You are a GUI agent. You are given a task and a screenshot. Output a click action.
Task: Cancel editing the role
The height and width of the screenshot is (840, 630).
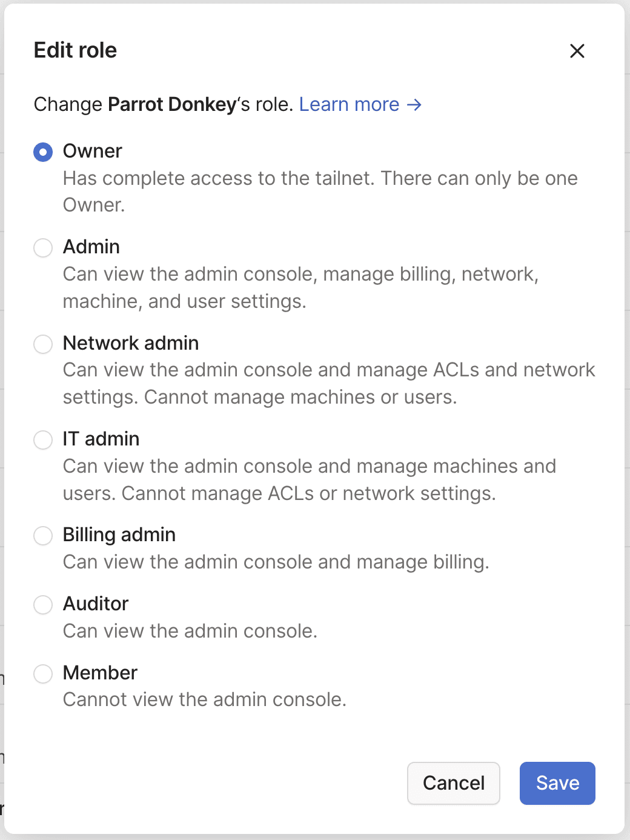(x=453, y=783)
